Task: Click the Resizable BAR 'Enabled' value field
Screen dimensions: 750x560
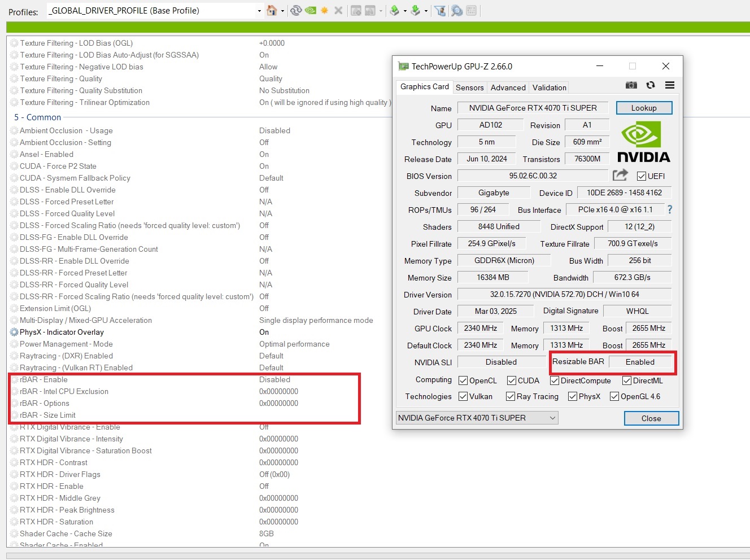Action: (640, 362)
